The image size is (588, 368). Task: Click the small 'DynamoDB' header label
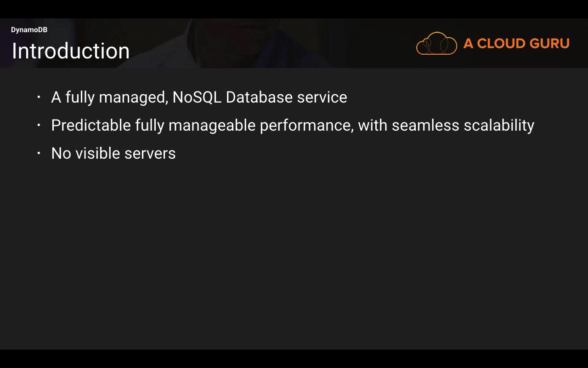coord(29,30)
